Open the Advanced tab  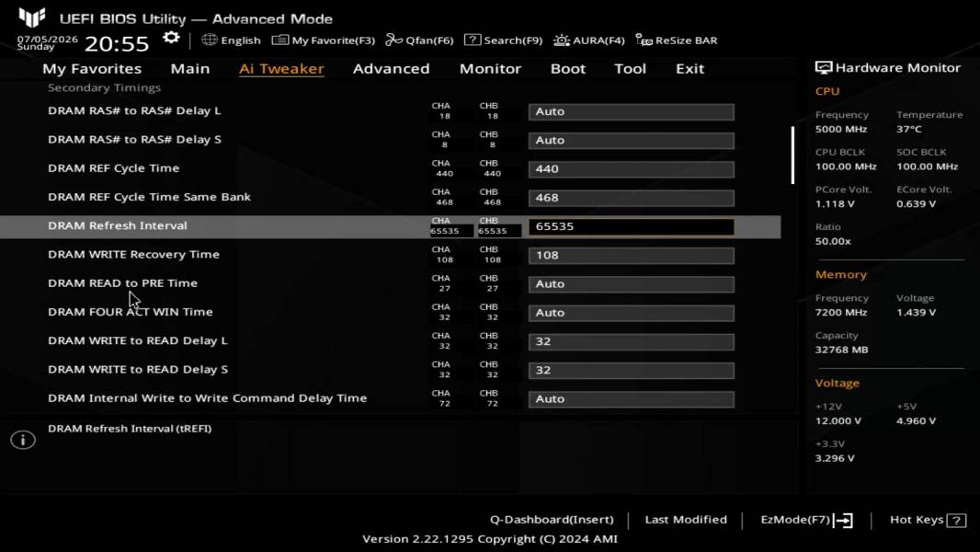tap(392, 69)
